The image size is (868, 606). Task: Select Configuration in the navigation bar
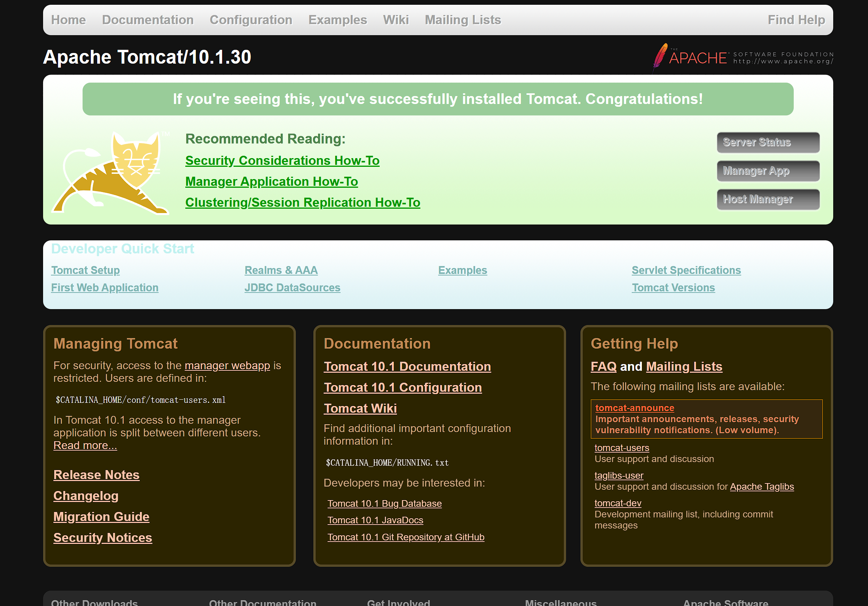click(251, 19)
